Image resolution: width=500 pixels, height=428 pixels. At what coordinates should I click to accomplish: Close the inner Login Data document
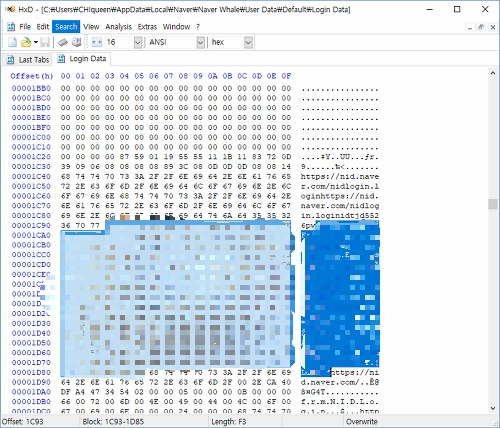pos(493,27)
